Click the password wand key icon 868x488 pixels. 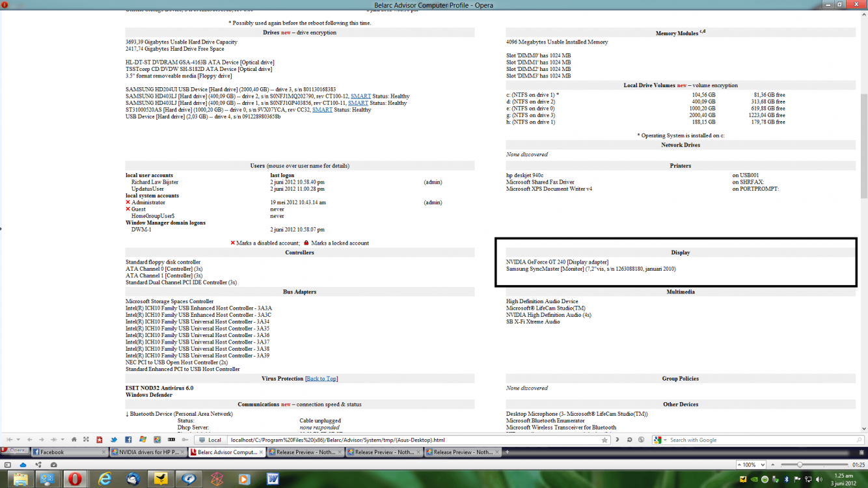coord(185,440)
